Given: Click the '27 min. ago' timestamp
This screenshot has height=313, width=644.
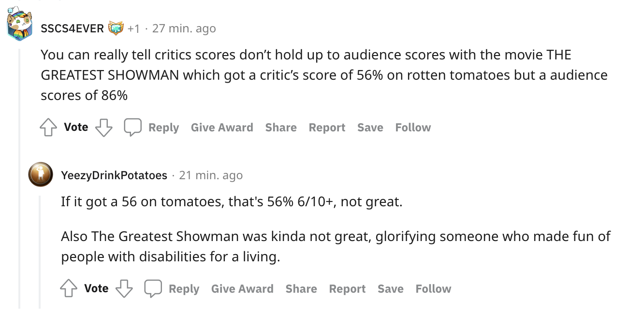Looking at the screenshot, I should point(184,28).
